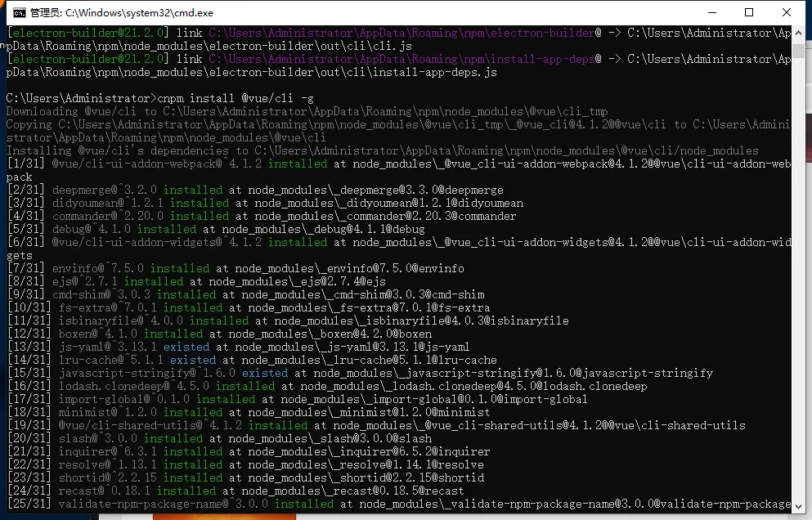The image size is (812, 520).
Task: Click the [2/31] deepmerge line
Action: pyautogui.click(x=255, y=190)
